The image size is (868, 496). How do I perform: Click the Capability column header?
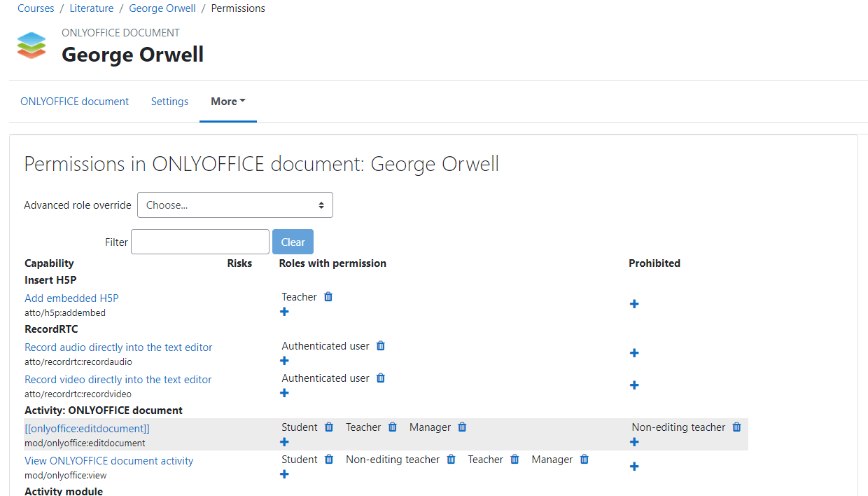pos(49,263)
